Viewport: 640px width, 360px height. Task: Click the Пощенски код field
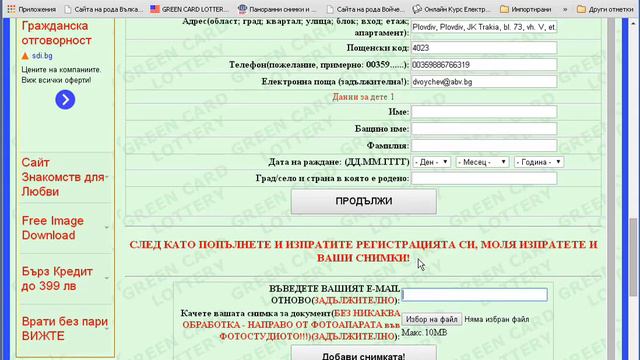484,48
